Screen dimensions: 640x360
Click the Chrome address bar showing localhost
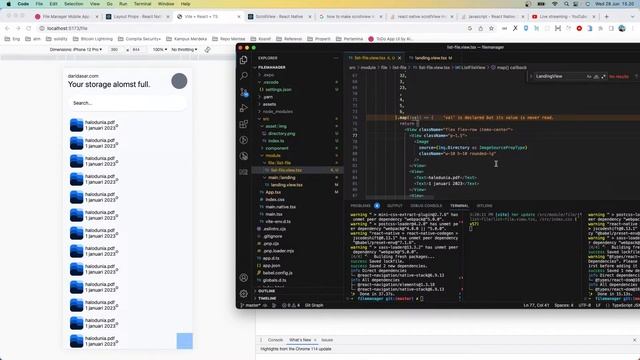pos(253,28)
